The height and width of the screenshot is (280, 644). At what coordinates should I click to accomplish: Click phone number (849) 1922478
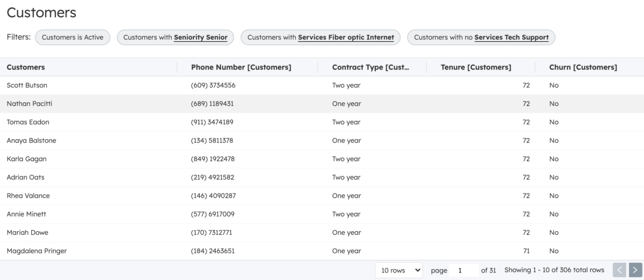coord(213,159)
